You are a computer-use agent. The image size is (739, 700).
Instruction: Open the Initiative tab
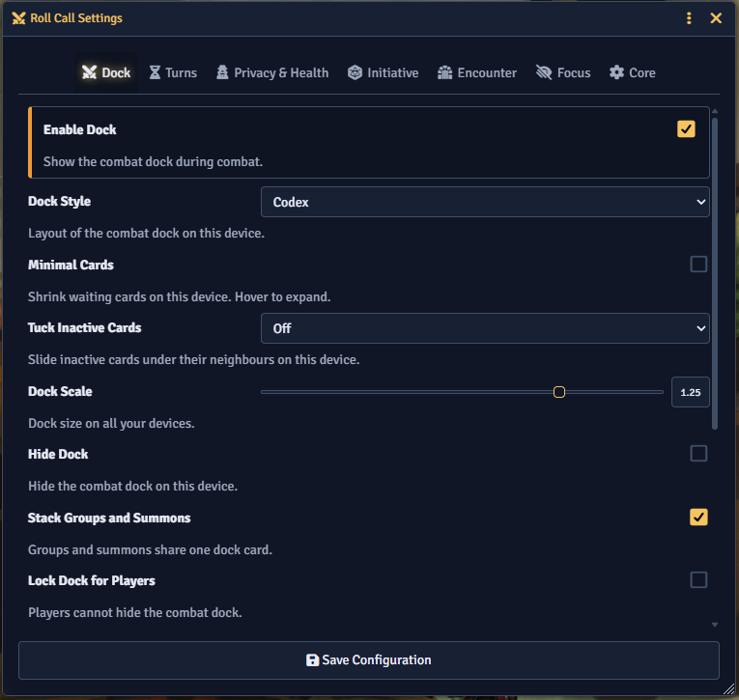[384, 72]
